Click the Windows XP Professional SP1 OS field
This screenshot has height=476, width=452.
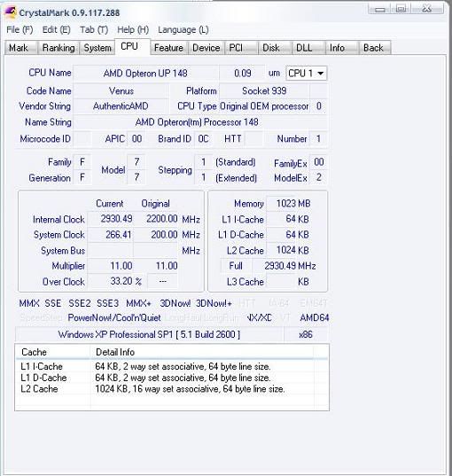pos(149,334)
